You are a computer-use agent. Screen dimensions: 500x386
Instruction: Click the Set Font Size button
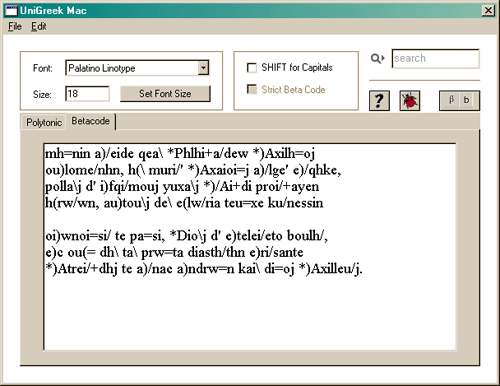(165, 94)
